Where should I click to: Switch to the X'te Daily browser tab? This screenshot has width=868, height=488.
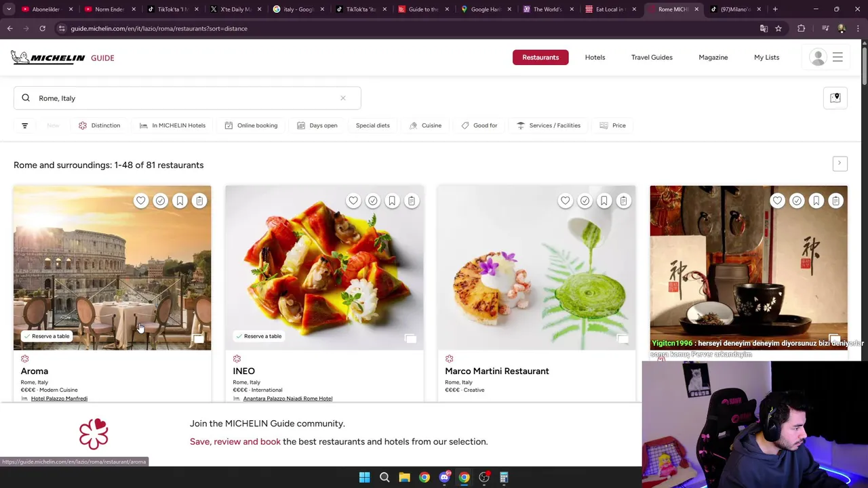click(x=235, y=9)
